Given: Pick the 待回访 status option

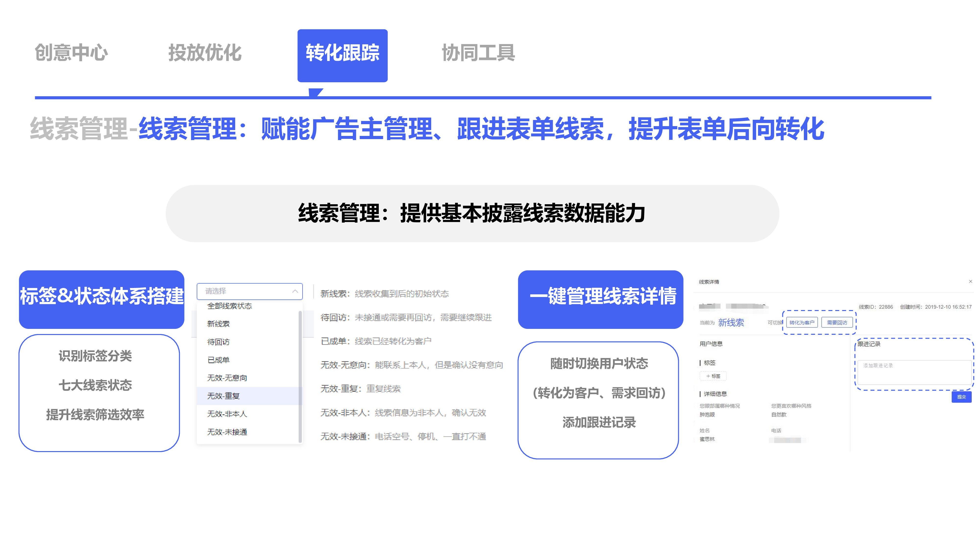Looking at the screenshot, I should tap(218, 342).
